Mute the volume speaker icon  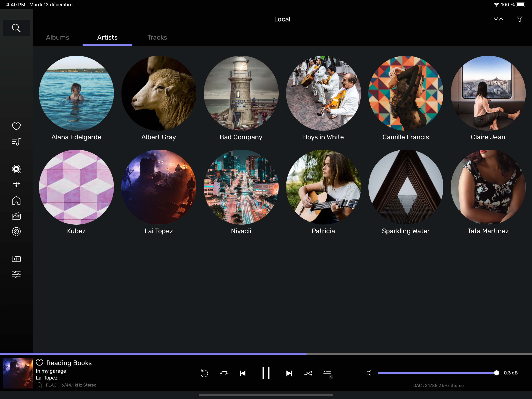pyautogui.click(x=369, y=373)
